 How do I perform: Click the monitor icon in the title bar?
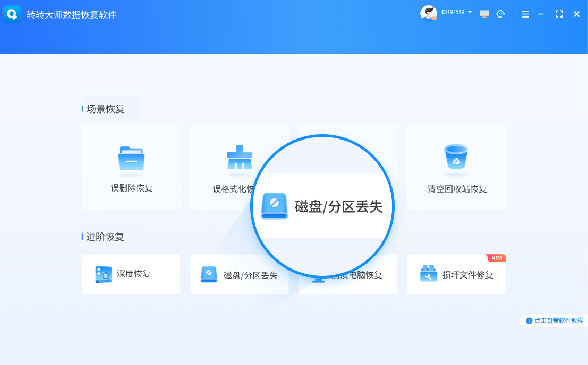pos(484,14)
